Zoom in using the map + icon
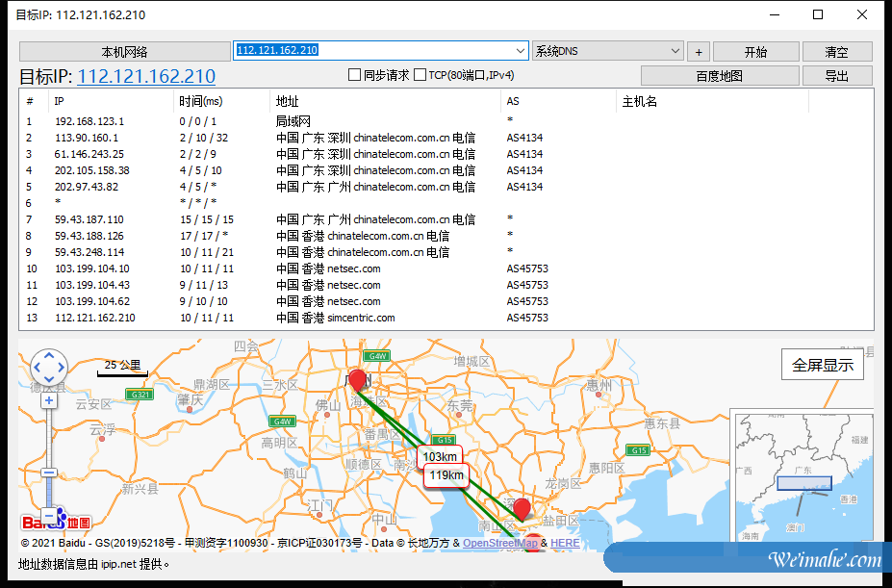Viewport: 892px width, 588px height. [x=48, y=398]
